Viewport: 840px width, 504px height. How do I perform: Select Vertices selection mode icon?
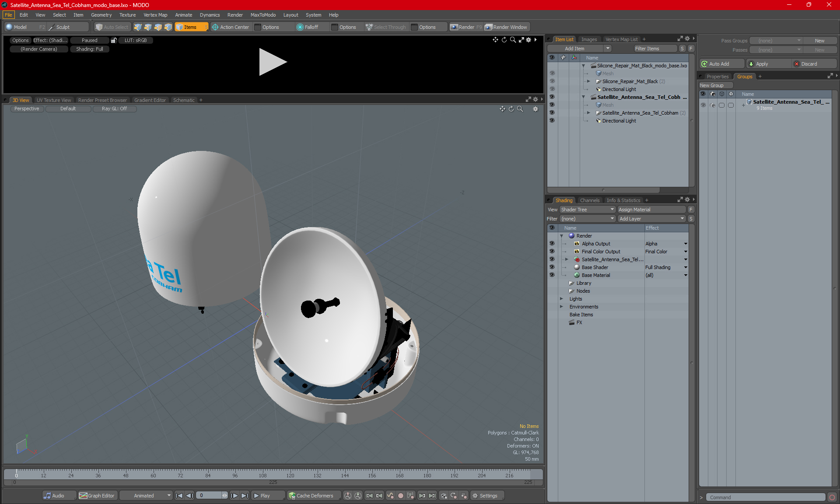tap(138, 27)
